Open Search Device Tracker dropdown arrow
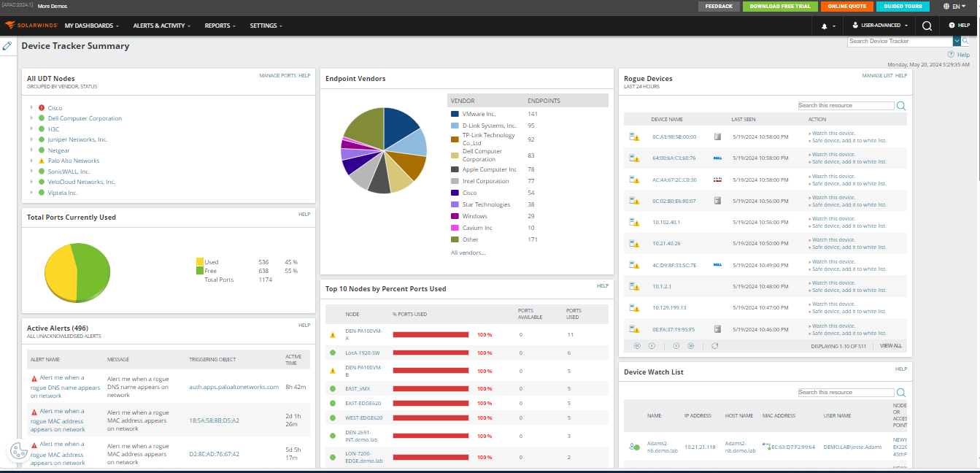Screen dimensions: 980x473 [957, 41]
